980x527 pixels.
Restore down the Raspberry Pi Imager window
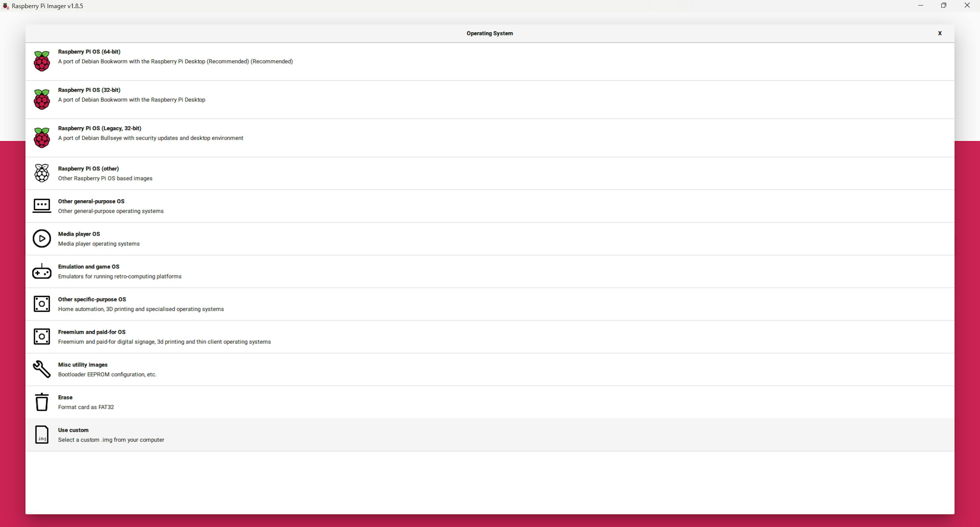944,6
